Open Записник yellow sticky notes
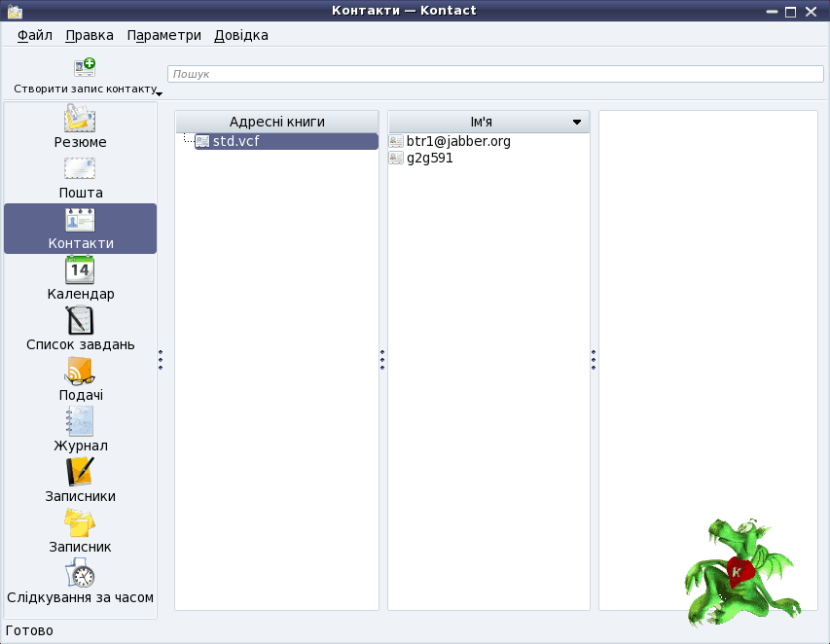Image resolution: width=830 pixels, height=644 pixels. click(x=80, y=532)
